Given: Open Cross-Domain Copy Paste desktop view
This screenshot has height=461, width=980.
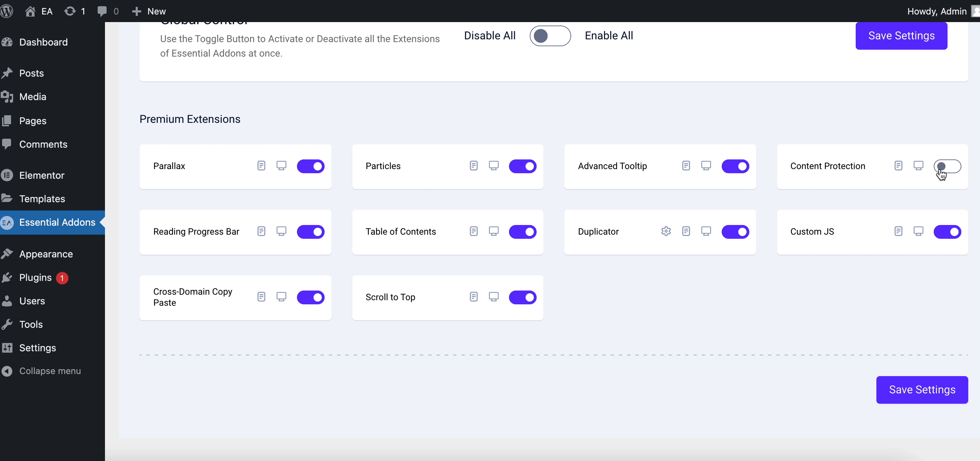Looking at the screenshot, I should [x=281, y=297].
